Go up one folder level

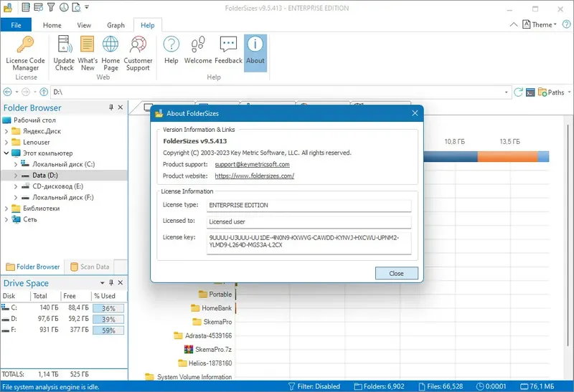pos(44,92)
